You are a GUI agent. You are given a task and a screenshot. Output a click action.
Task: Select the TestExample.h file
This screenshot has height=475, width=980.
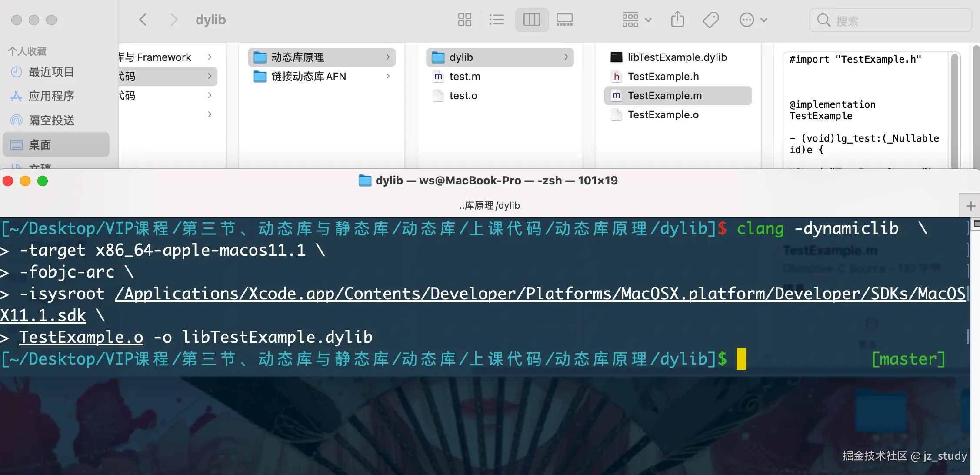click(663, 77)
